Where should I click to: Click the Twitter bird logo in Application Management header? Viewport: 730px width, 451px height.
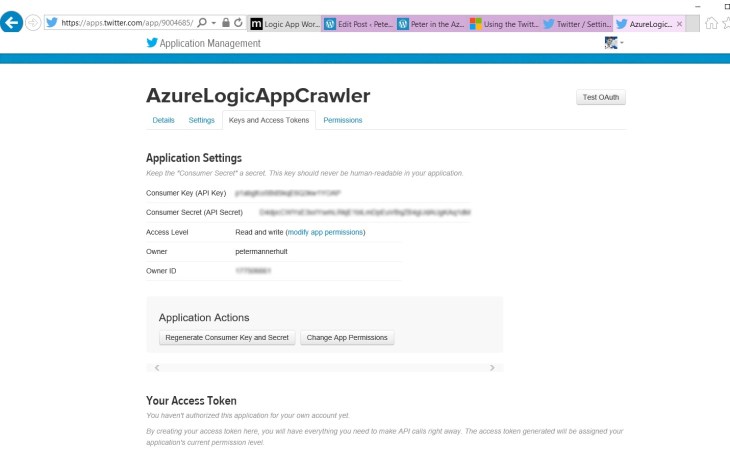pos(152,43)
